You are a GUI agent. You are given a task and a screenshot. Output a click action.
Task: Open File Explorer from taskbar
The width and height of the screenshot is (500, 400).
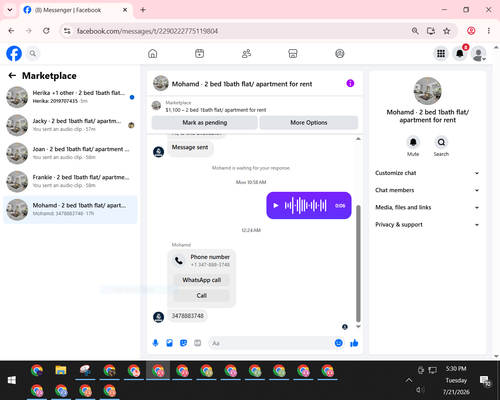61,370
